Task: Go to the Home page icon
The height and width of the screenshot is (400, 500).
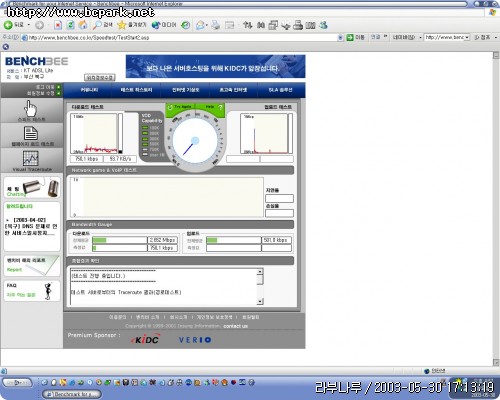Action: pyautogui.click(x=83, y=25)
